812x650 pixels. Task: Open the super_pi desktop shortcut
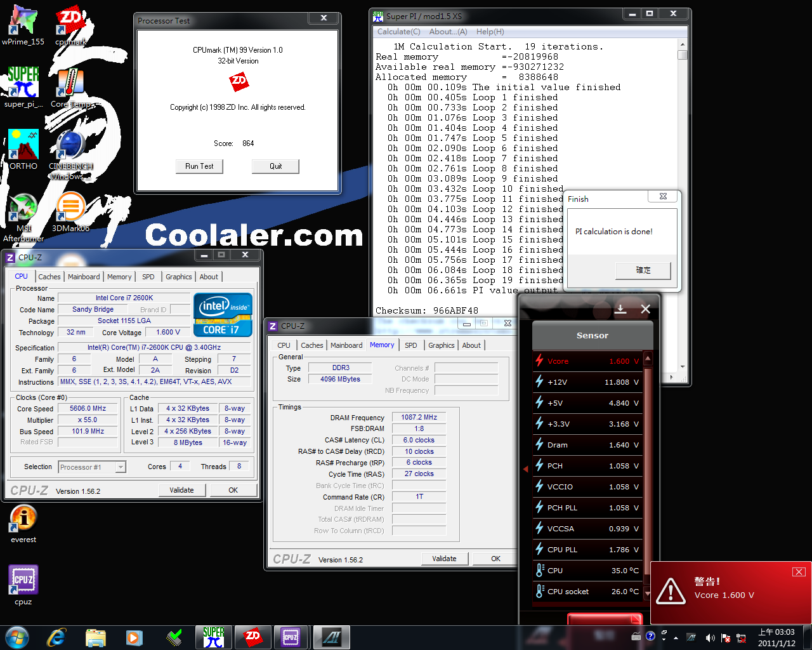click(23, 88)
